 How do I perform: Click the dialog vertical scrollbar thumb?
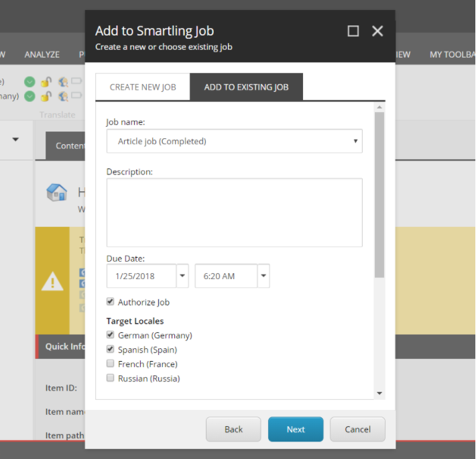[x=379, y=195]
